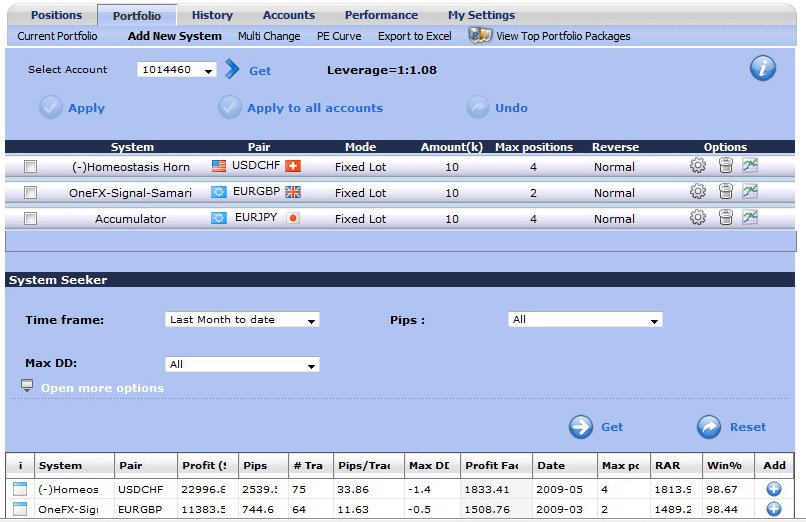Click Open more options icon

(x=27, y=385)
